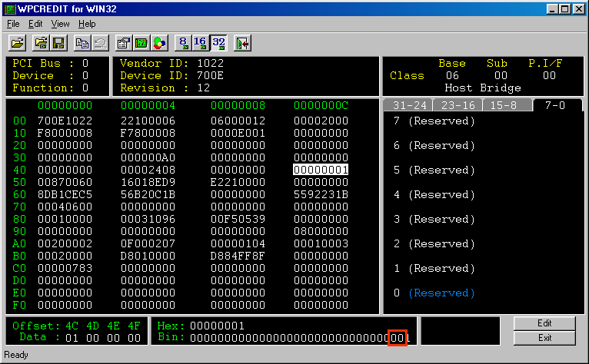This screenshot has height=364, width=589.
Task: Select register value 00870060
Action: (65, 182)
